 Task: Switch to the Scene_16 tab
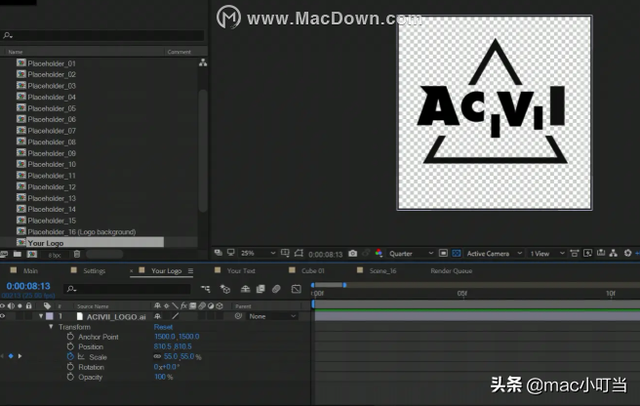pyautogui.click(x=383, y=271)
